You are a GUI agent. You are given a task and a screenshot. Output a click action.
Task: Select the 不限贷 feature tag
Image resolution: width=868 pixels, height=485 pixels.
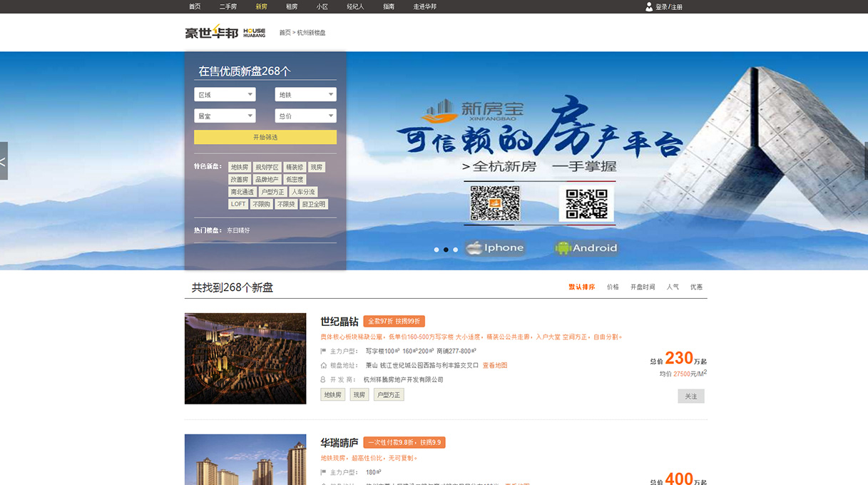(x=286, y=204)
